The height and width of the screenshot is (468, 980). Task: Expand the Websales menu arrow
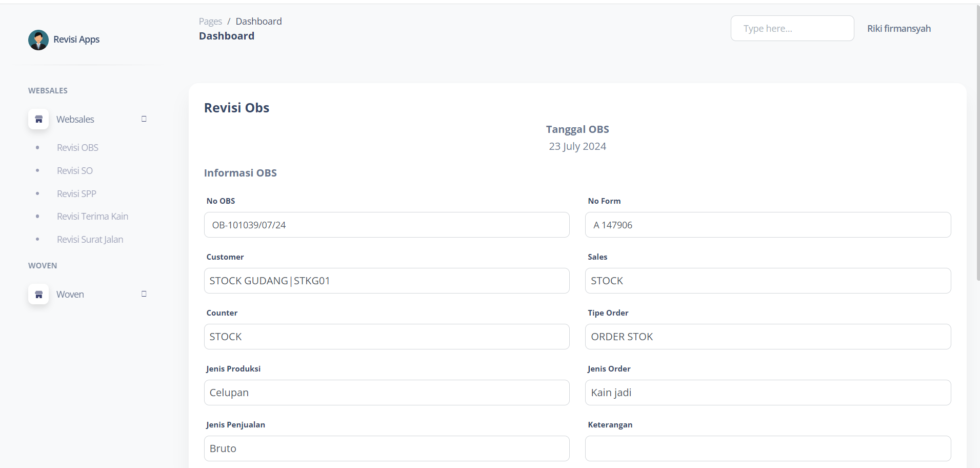coord(144,119)
